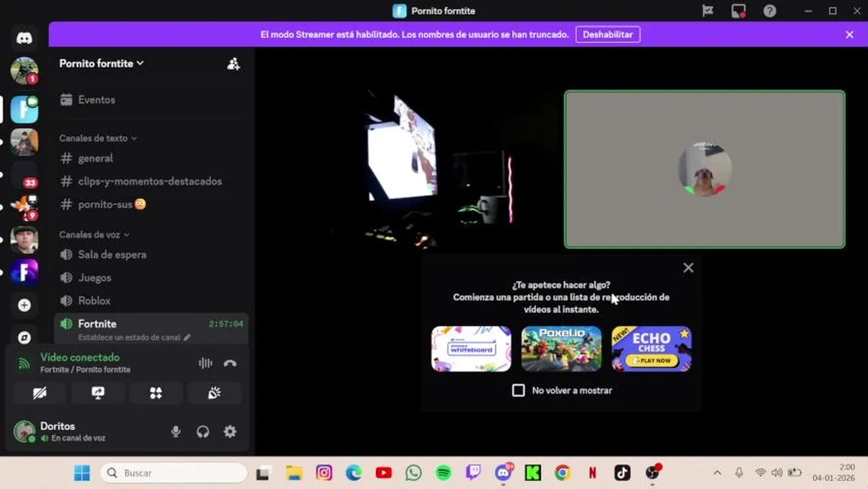
Task: Open Instagram from the taskbar
Action: tap(324, 473)
